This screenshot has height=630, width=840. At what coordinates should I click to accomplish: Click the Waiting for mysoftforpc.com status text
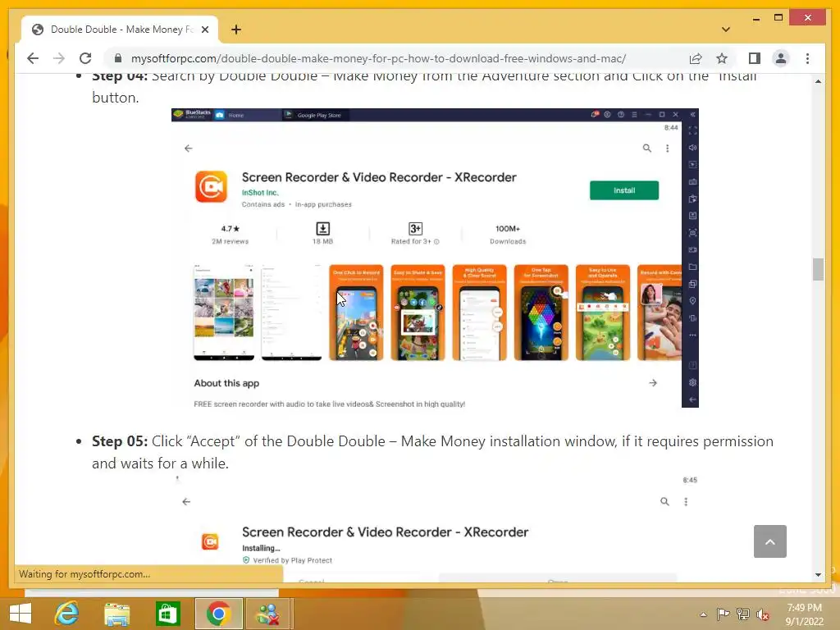(84, 574)
